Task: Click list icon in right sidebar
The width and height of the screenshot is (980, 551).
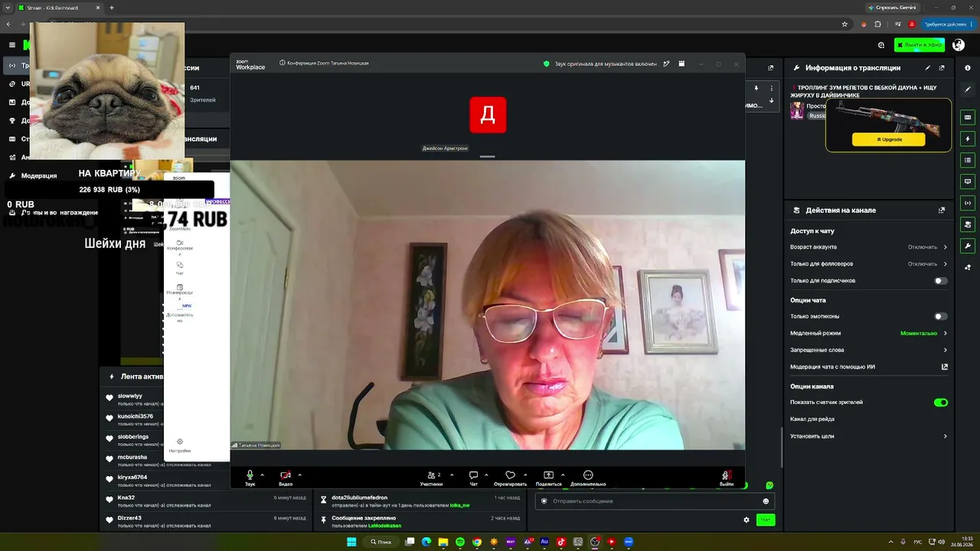Action: pyautogui.click(x=968, y=160)
